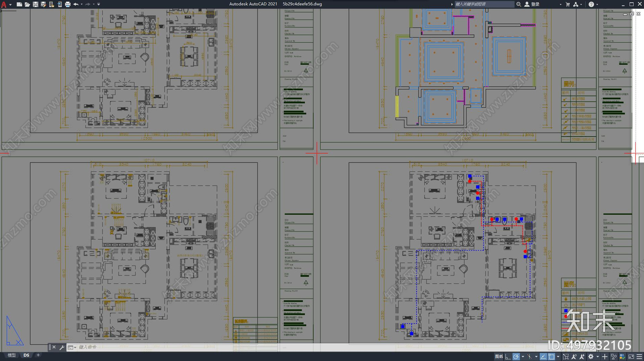This screenshot has width=644, height=361.
Task: Switch to the 模型 model tab
Action: (12, 355)
